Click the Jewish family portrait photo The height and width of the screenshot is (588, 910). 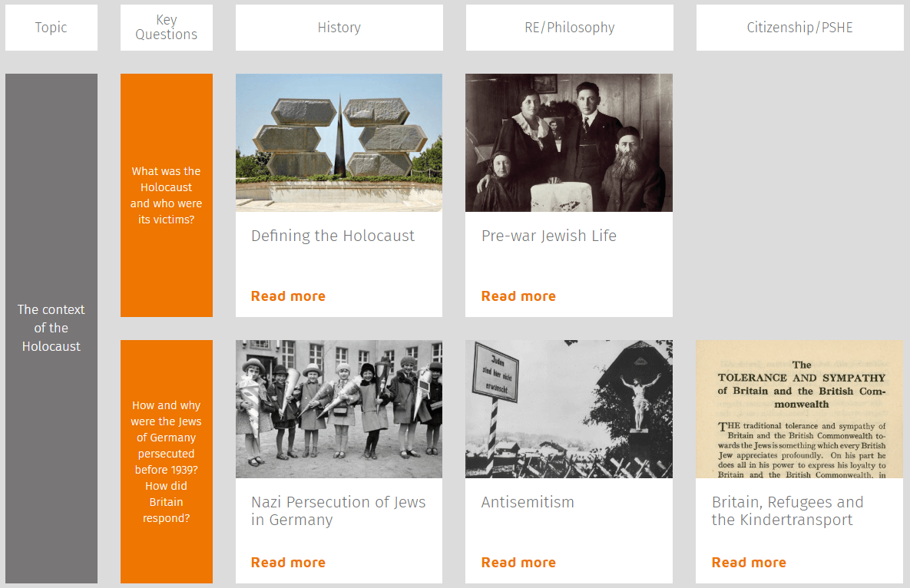coord(568,142)
